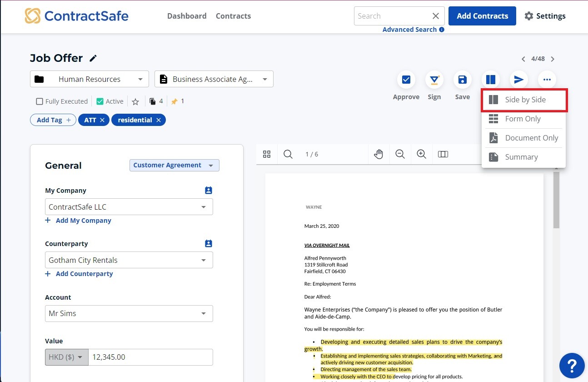
Task: Zoom out the document
Action: pyautogui.click(x=400, y=154)
